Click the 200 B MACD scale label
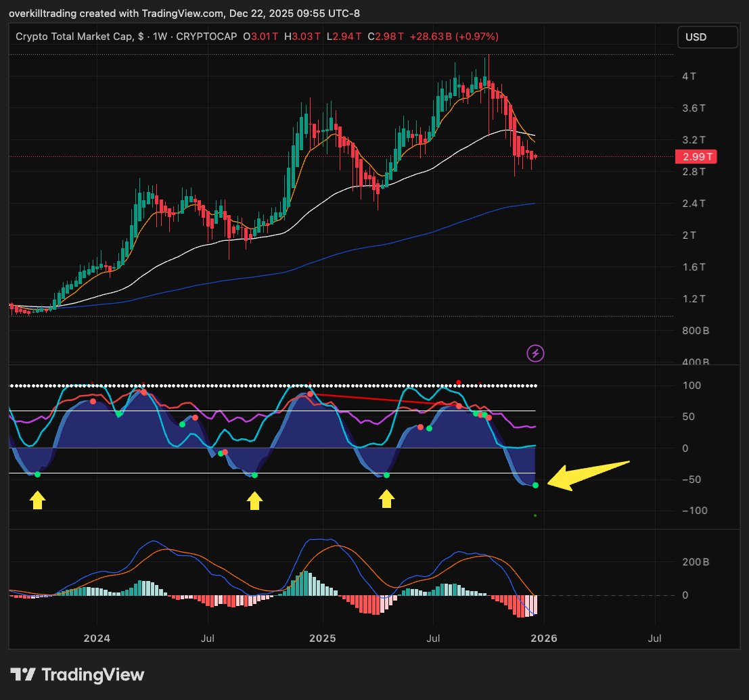Viewport: 749px width, 700px height. click(696, 562)
